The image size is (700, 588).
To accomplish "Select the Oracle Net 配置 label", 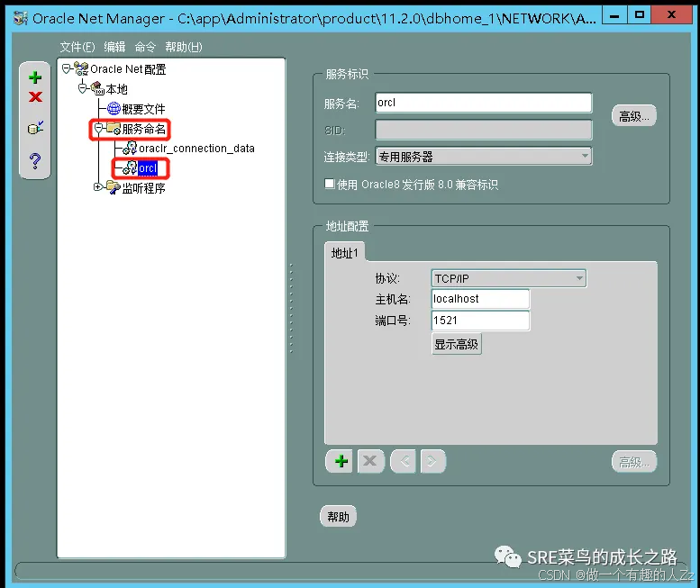I will point(128,69).
